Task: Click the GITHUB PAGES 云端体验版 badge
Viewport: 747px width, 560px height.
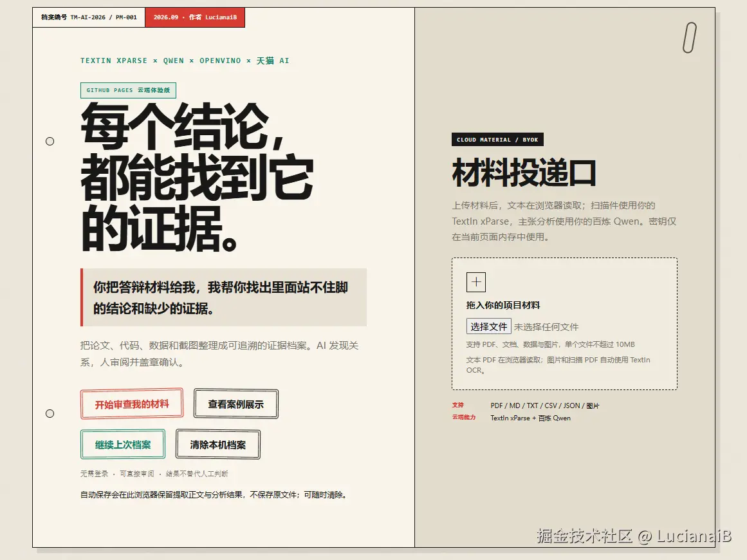Action: pos(128,90)
